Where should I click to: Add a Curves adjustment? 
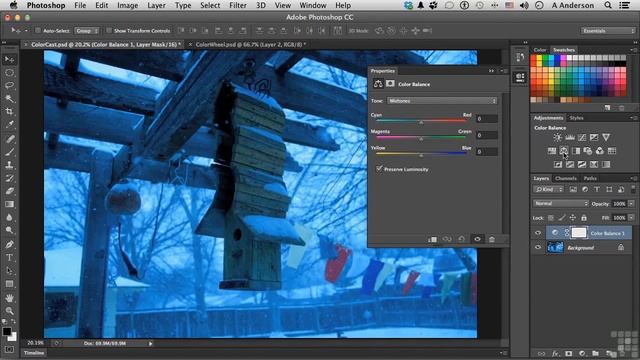[582, 138]
